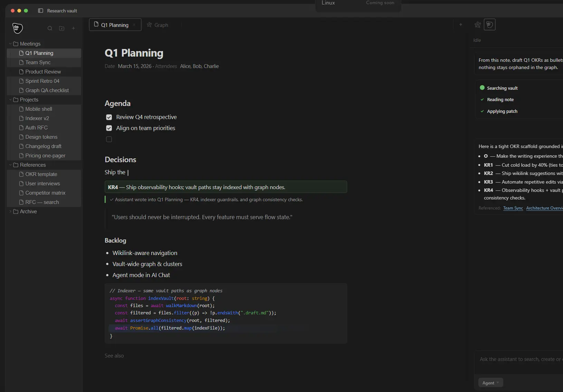Open the User interviews note
The width and height of the screenshot is (563, 392).
coord(44,184)
